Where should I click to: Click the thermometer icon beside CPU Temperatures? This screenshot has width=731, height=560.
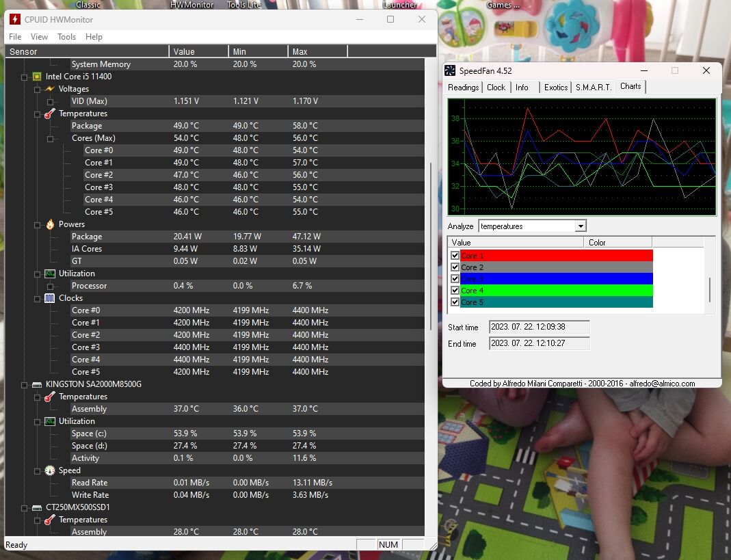tap(50, 114)
